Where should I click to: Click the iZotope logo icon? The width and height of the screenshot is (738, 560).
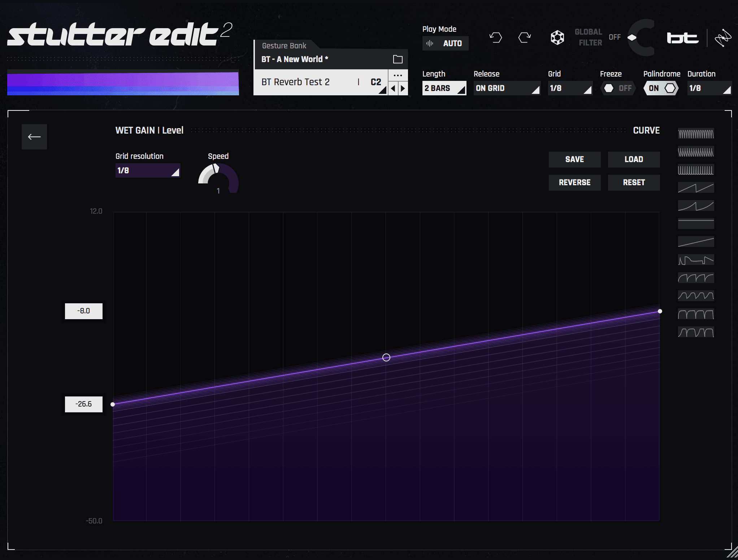pos(723,38)
